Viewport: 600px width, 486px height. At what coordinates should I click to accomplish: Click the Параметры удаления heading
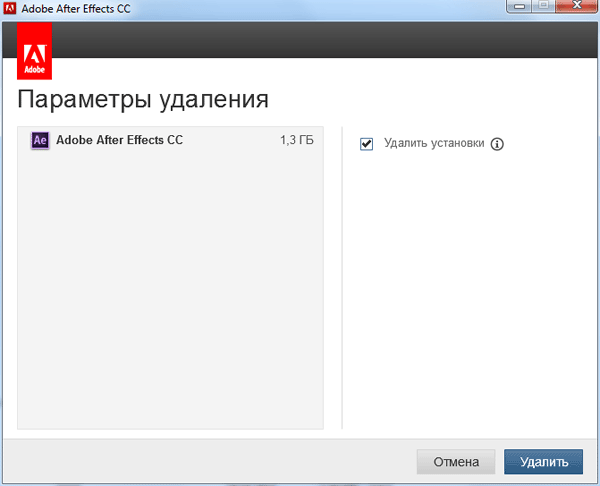(143, 100)
